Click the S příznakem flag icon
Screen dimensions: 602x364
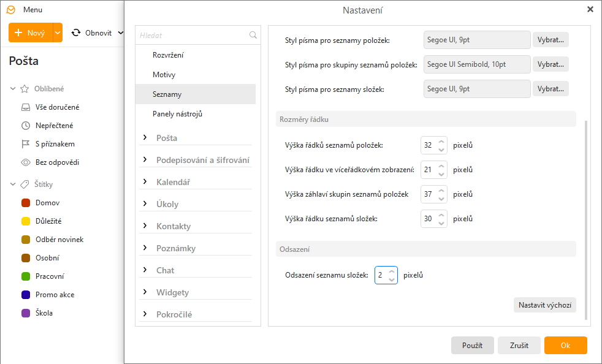point(25,144)
